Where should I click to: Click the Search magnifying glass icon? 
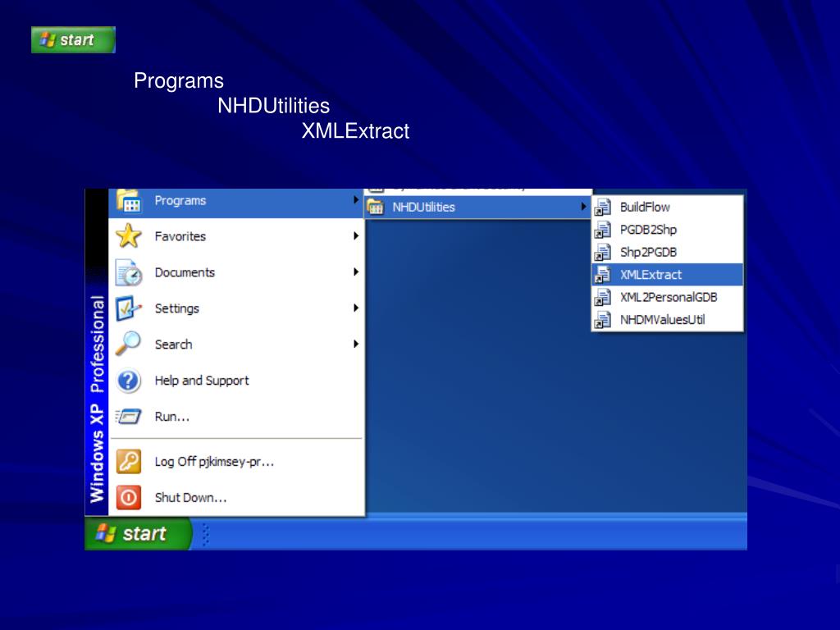tap(129, 345)
